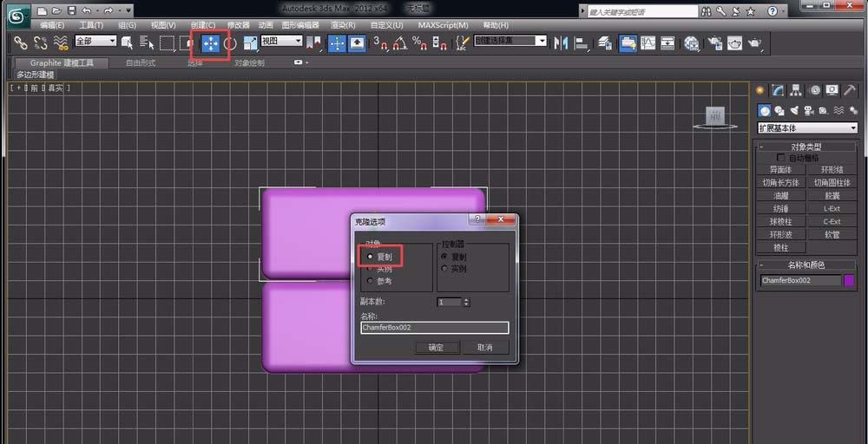
Task: Click the Select and Link chain icon
Action: [20, 42]
